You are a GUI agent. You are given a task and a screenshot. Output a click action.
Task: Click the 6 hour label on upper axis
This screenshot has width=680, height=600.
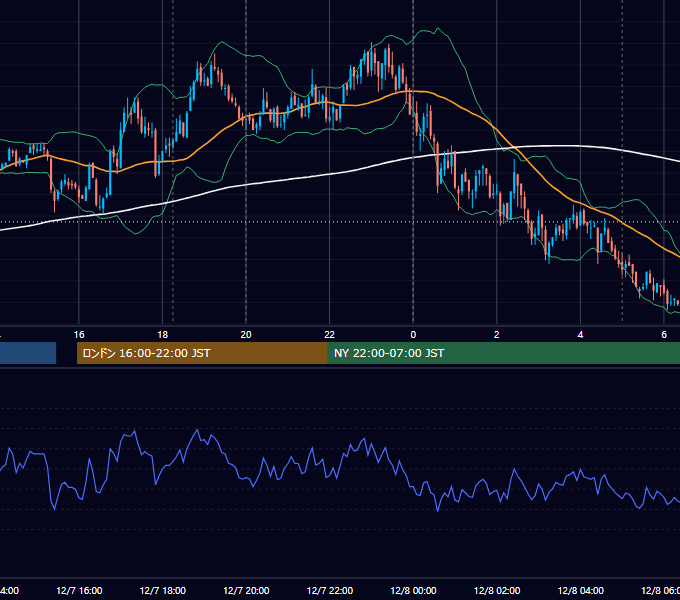pyautogui.click(x=664, y=335)
